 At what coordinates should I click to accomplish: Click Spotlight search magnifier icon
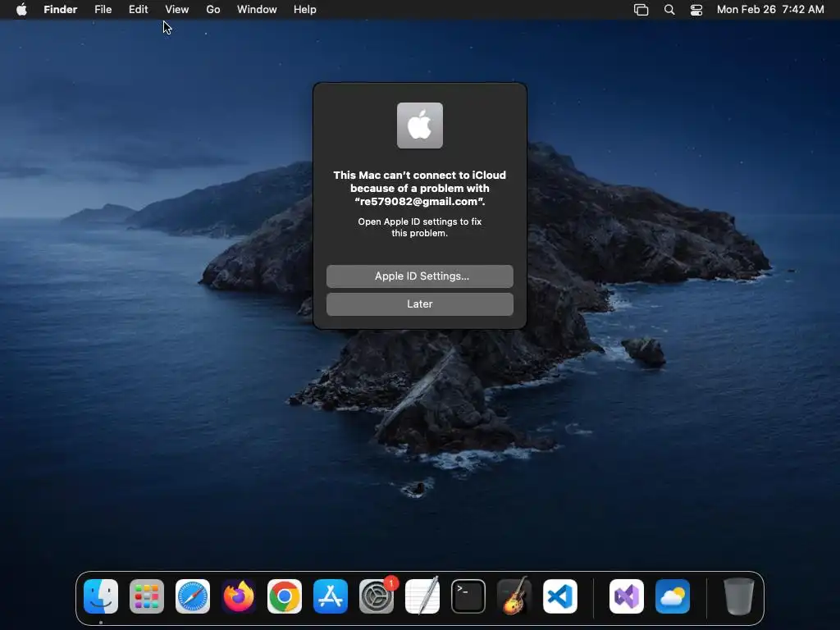point(669,10)
